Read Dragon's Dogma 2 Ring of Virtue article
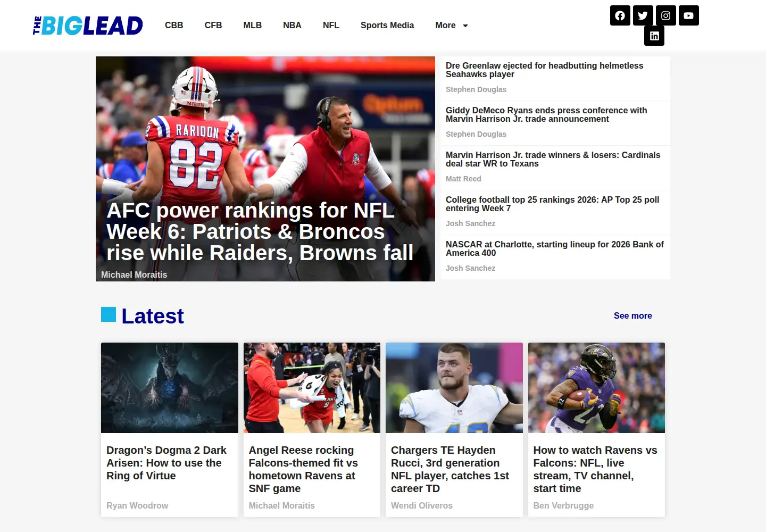The width and height of the screenshot is (766, 532). point(166,463)
